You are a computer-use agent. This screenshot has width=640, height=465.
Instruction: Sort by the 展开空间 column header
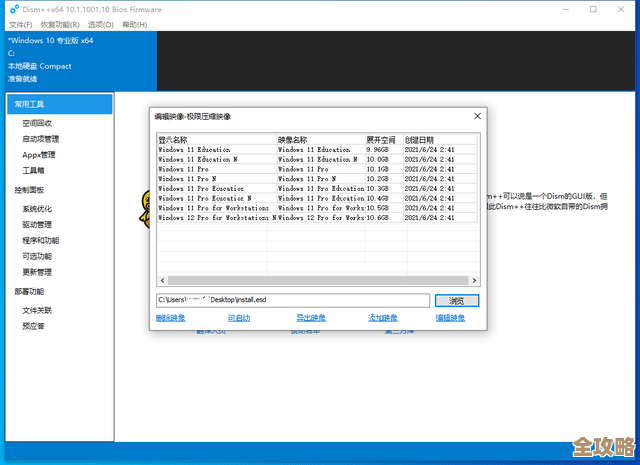(x=384, y=140)
